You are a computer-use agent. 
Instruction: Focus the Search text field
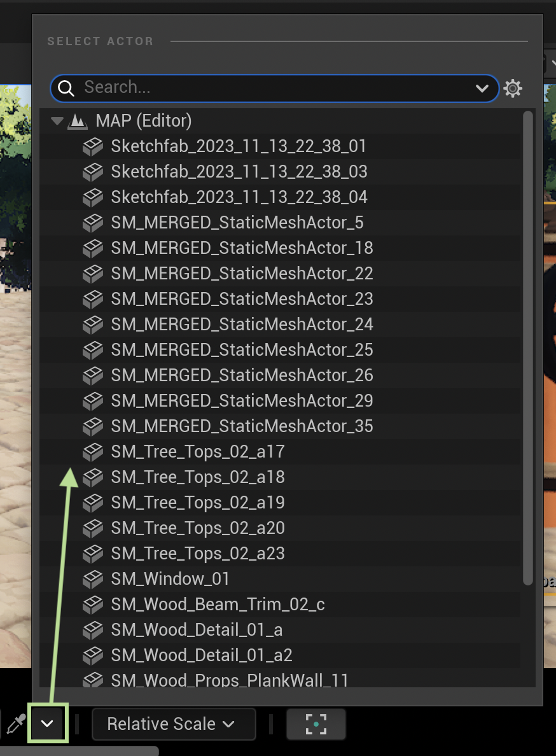pos(274,88)
